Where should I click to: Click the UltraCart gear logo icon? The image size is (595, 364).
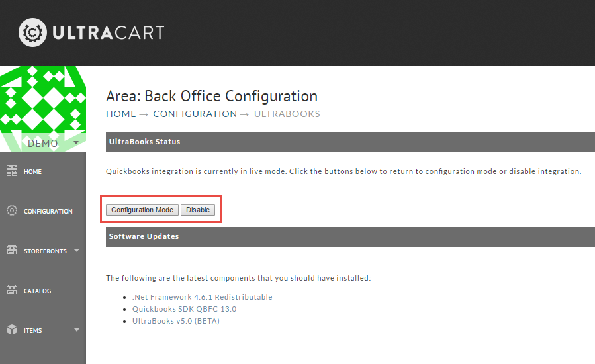pyautogui.click(x=32, y=32)
